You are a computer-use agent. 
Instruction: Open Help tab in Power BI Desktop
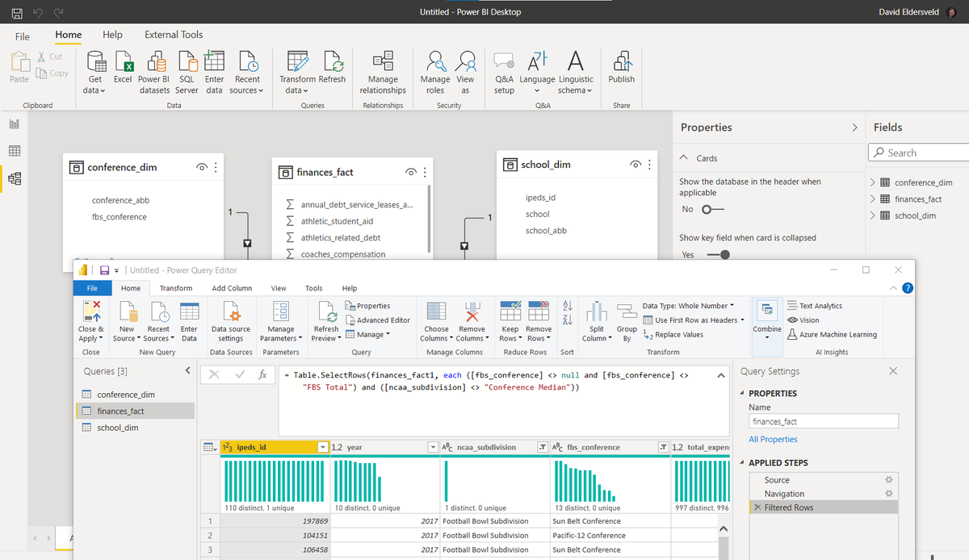pos(113,35)
